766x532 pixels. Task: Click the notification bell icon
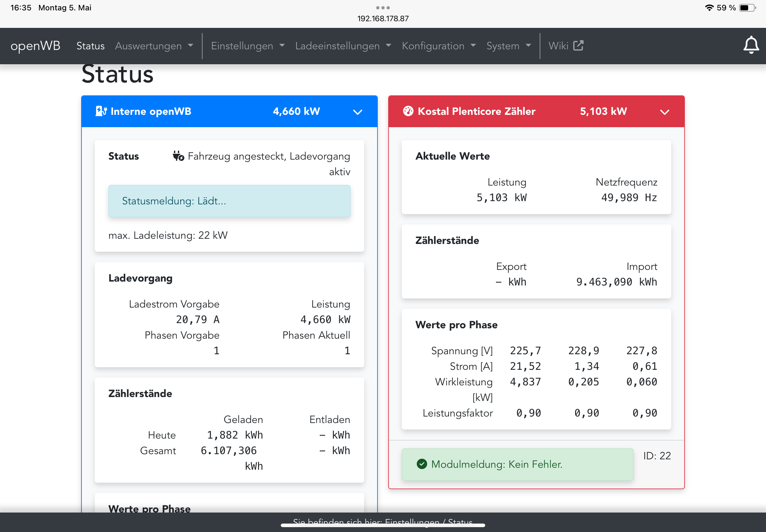click(751, 45)
